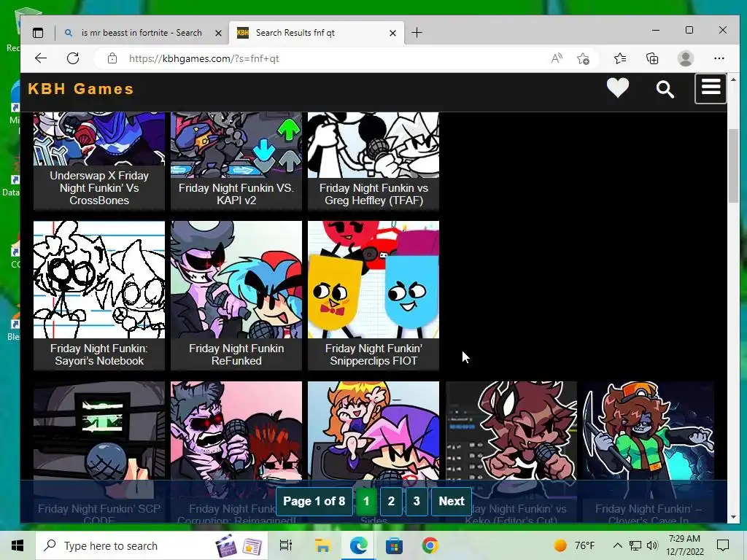The width and height of the screenshot is (747, 560).
Task: Close the 'Search Results fnf qt' tab
Action: pyautogui.click(x=392, y=33)
